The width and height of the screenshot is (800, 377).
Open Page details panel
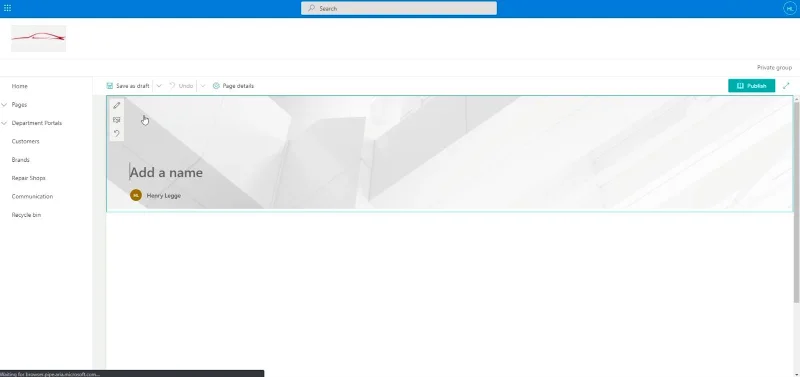(233, 86)
